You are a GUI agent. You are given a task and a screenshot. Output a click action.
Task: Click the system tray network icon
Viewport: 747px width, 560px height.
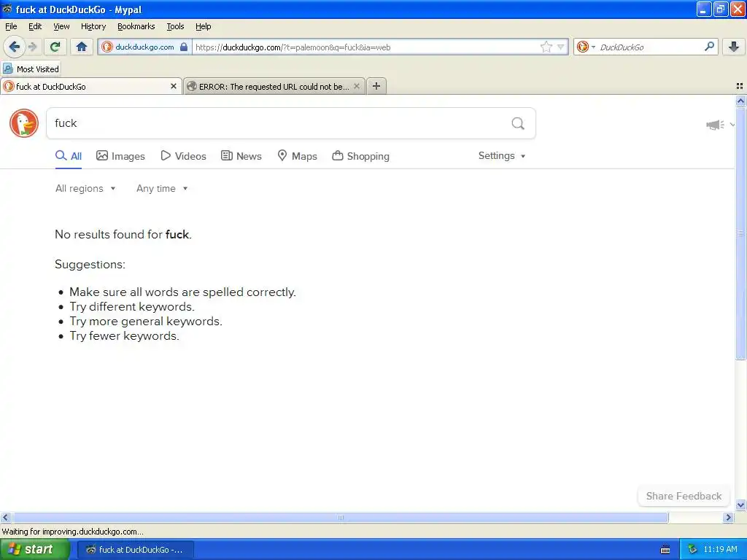tap(692, 550)
